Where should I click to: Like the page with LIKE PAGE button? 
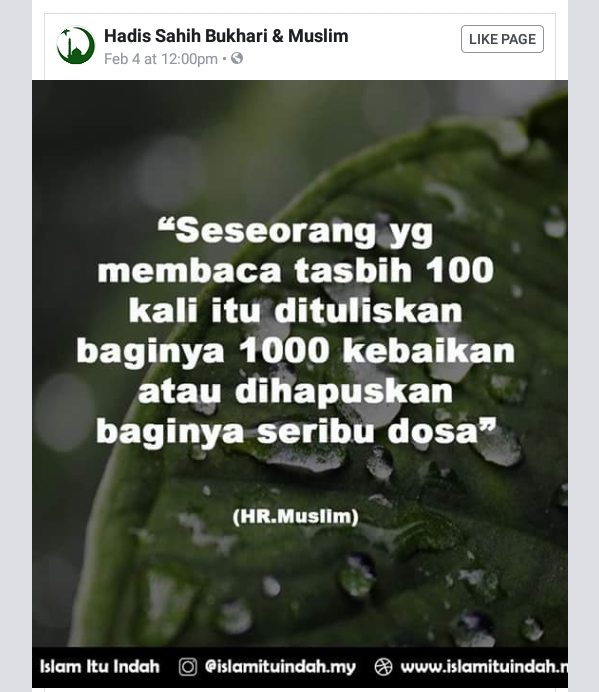pos(502,39)
